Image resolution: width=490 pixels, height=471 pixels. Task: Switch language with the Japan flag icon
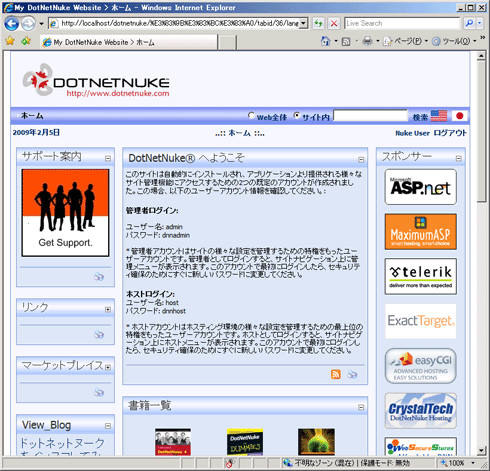[x=459, y=116]
